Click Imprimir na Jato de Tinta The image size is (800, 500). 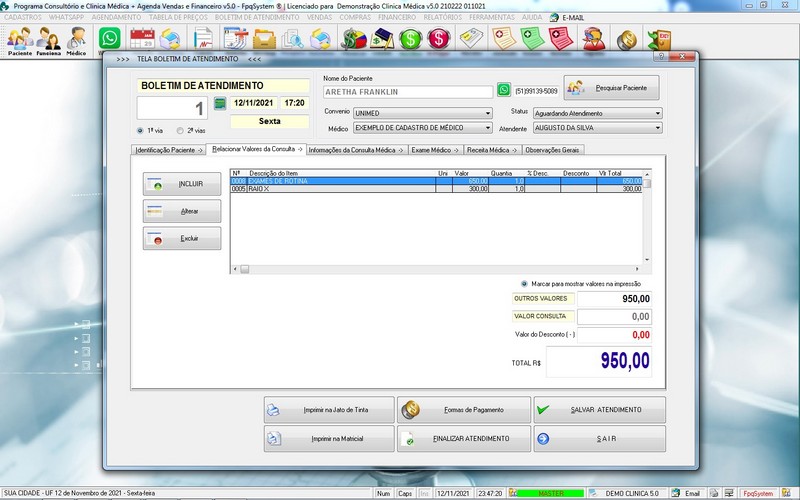329,410
